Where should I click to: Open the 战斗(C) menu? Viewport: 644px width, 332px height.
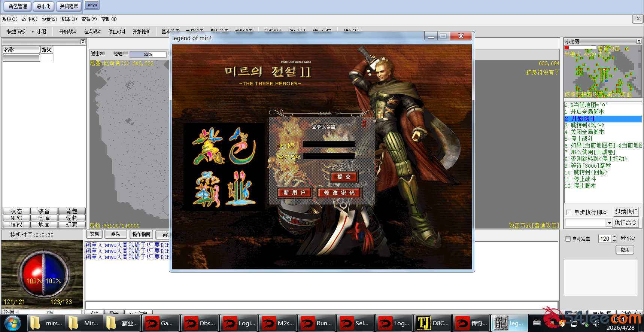[29, 19]
